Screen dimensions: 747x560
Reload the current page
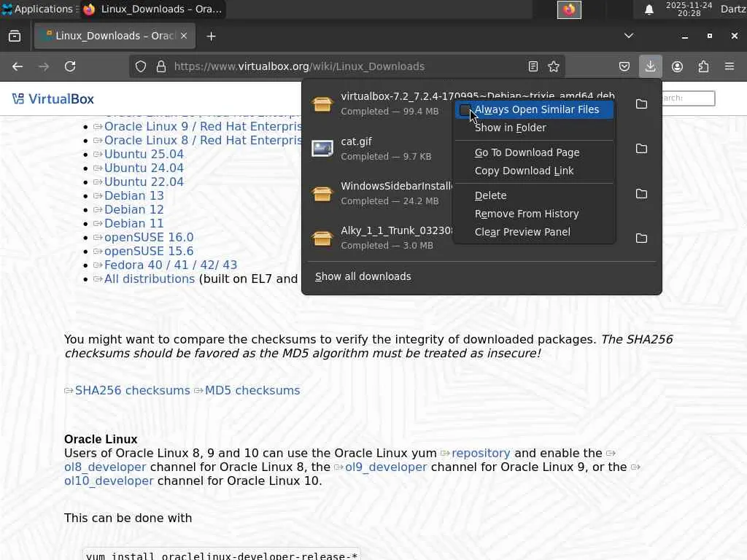click(x=70, y=66)
